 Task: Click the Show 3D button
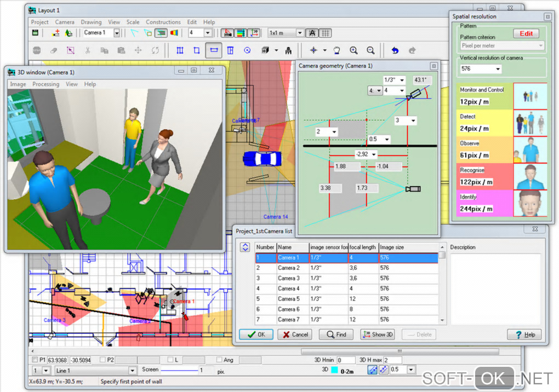[x=377, y=335]
